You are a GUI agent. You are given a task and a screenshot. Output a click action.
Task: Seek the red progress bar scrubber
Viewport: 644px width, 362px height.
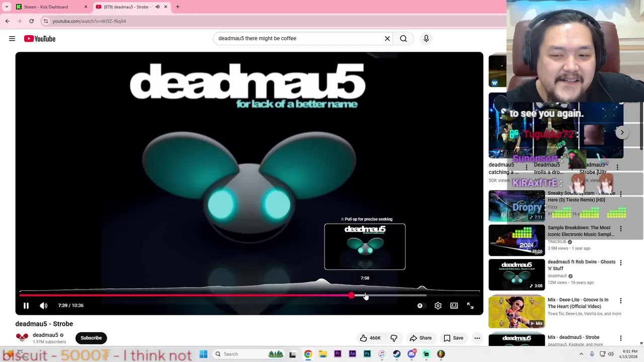(351, 296)
